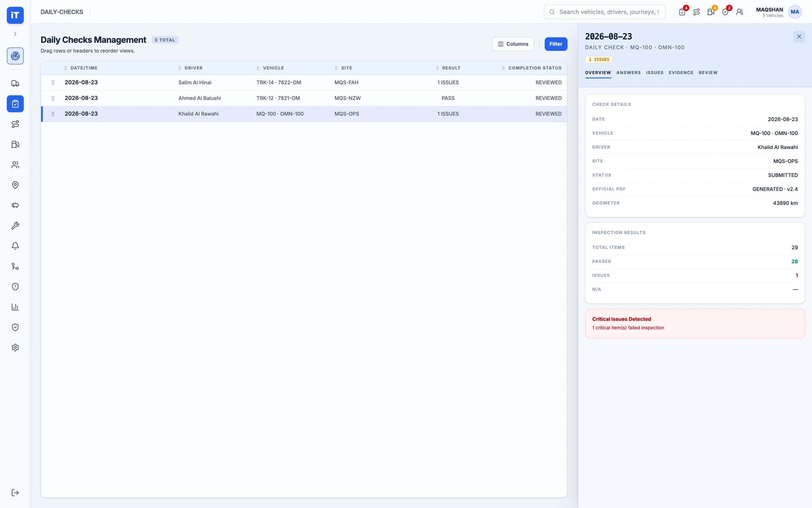Switch to the Answers tab

(628, 73)
